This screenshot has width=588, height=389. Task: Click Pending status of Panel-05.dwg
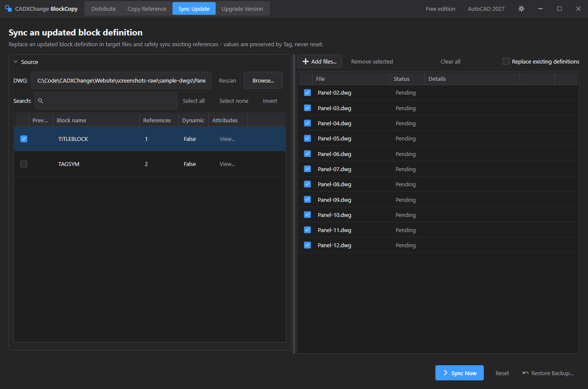(x=406, y=138)
